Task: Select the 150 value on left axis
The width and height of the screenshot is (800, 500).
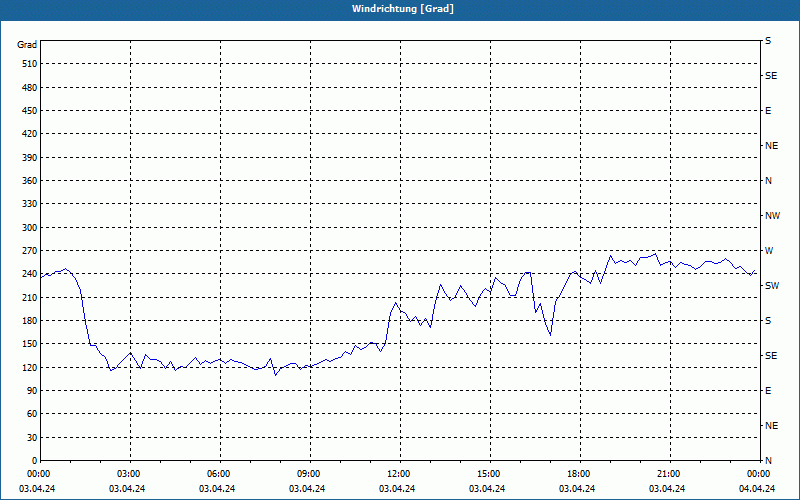Action: pos(30,344)
